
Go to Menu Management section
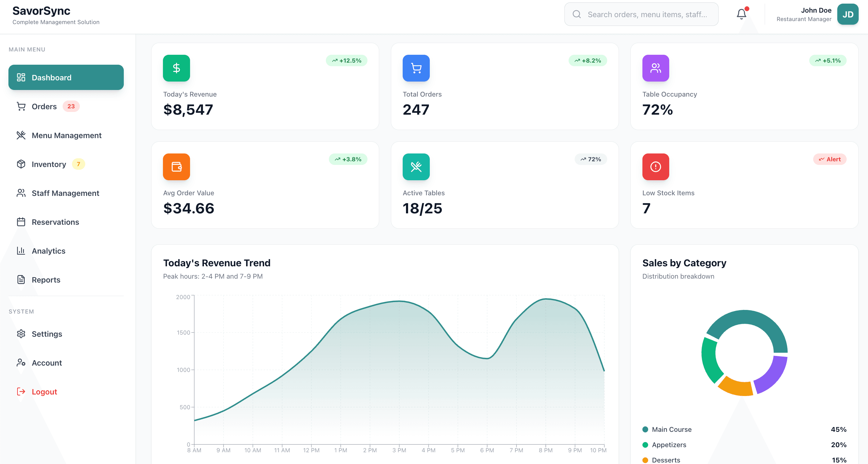point(66,135)
